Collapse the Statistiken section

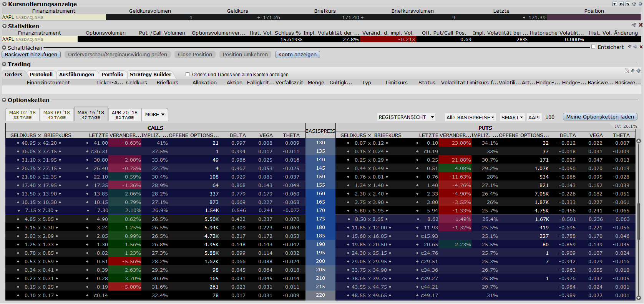5,26
